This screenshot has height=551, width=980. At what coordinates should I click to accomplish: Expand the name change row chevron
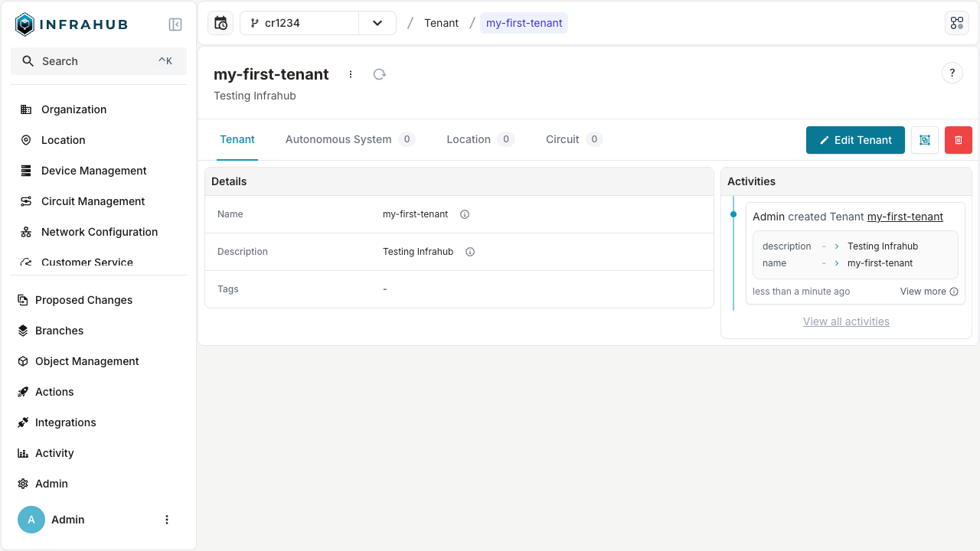tap(835, 262)
